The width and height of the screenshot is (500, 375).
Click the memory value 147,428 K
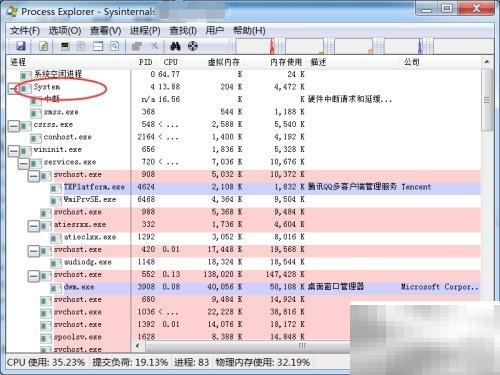tap(285, 275)
